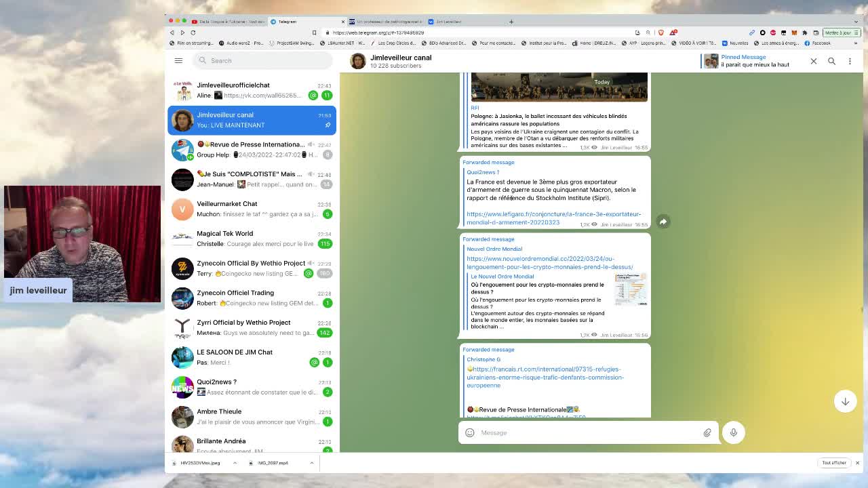Close the pinned message bar

pyautogui.click(x=813, y=61)
